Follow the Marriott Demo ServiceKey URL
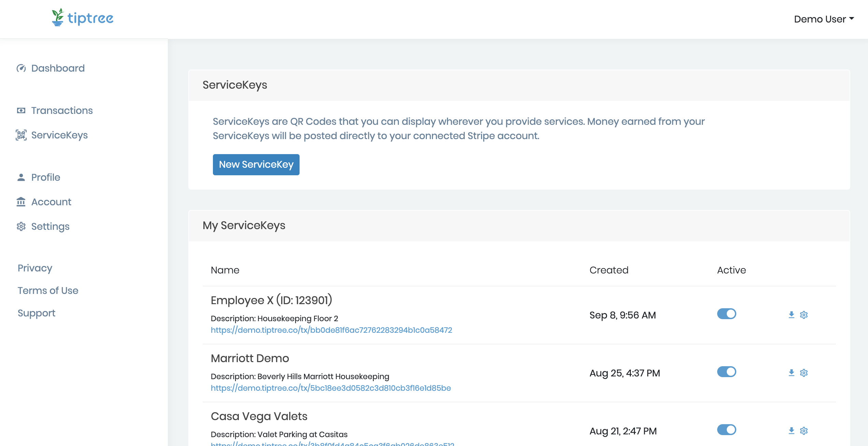868x446 pixels. [x=331, y=388]
